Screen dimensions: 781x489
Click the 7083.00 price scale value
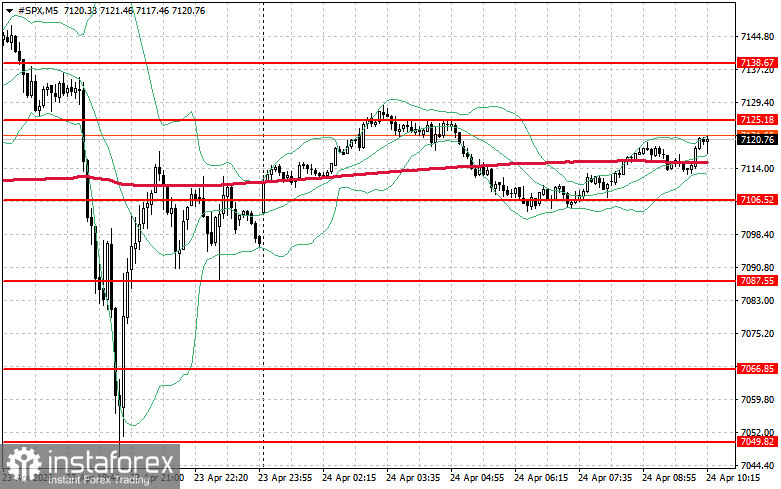[758, 301]
